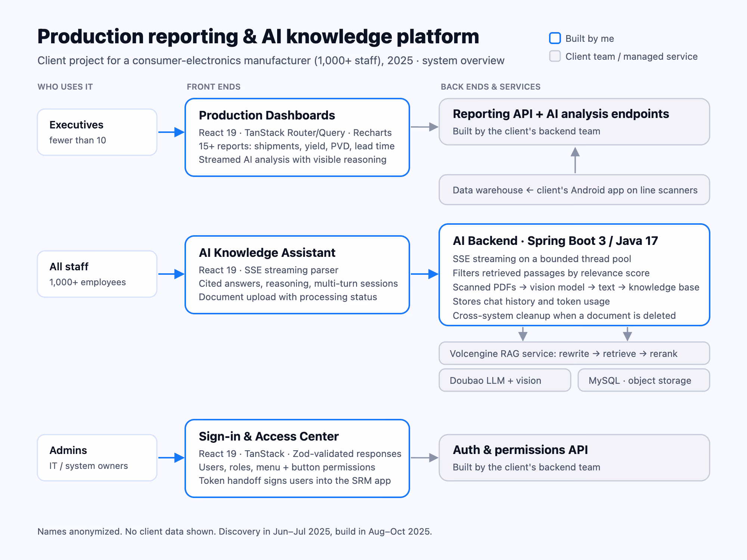The width and height of the screenshot is (747, 560).
Task: Click the 'Client team / managed service' legend label
Action: click(x=631, y=56)
